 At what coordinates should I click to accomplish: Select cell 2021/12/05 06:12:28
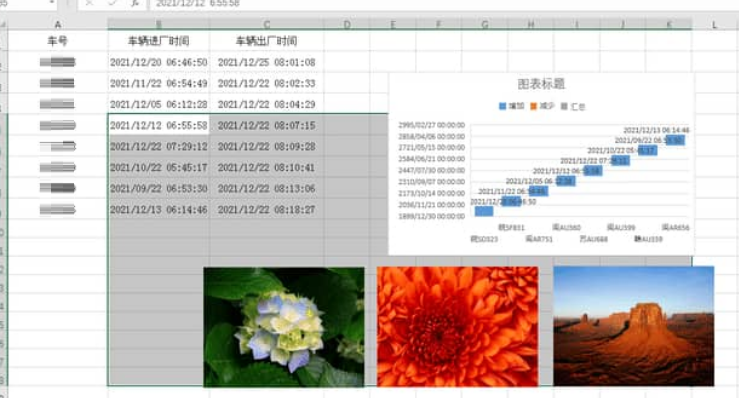tap(158, 104)
